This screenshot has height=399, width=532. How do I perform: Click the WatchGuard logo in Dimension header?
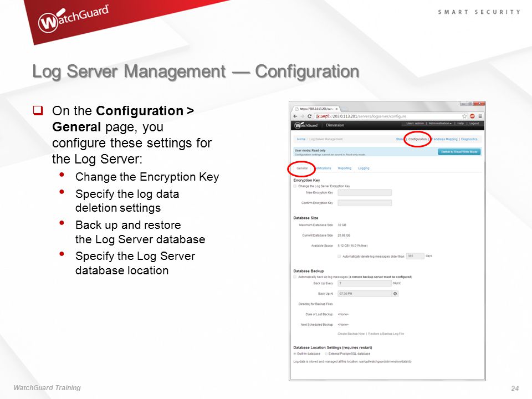tap(306, 125)
